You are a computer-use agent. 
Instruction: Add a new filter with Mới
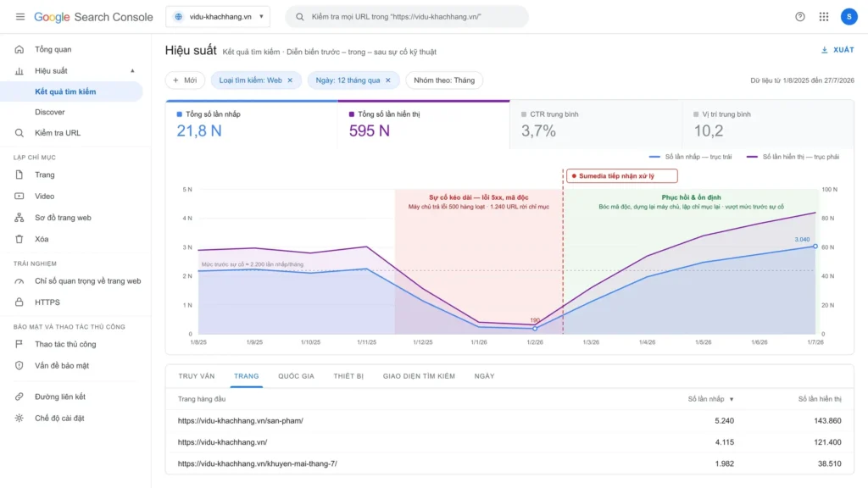tap(185, 80)
